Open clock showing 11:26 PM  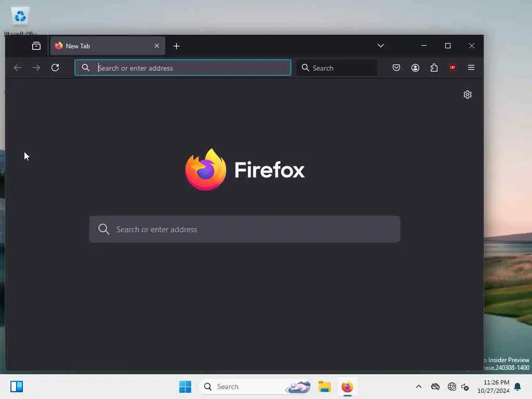(x=493, y=387)
